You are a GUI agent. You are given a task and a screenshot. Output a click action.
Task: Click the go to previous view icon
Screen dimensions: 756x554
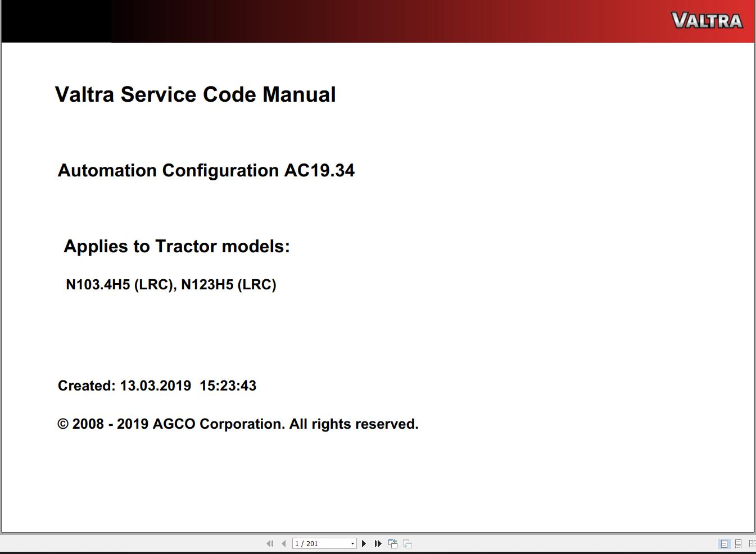coord(393,543)
